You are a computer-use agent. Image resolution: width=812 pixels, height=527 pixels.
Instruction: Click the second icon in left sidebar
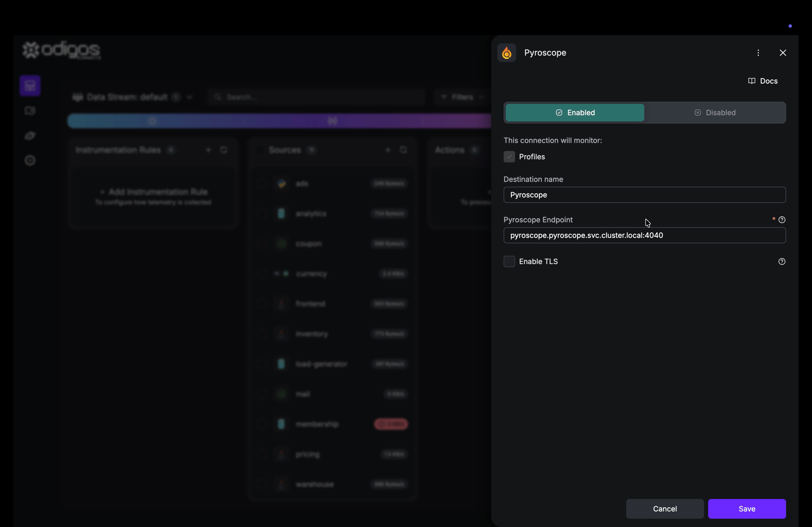(30, 111)
